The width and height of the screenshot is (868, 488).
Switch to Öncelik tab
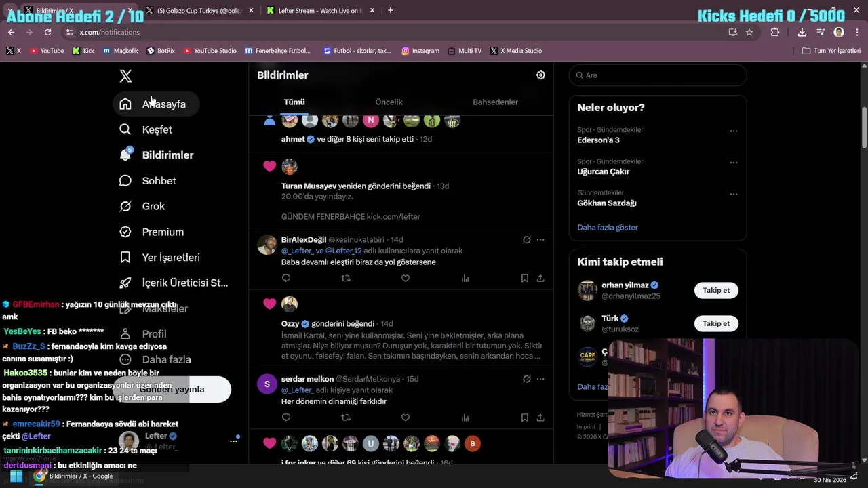pyautogui.click(x=389, y=102)
